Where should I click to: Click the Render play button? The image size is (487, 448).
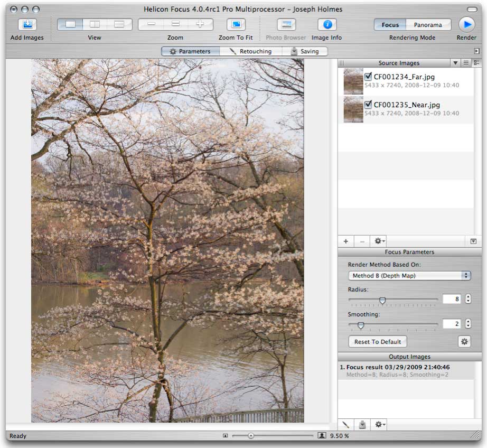point(466,24)
